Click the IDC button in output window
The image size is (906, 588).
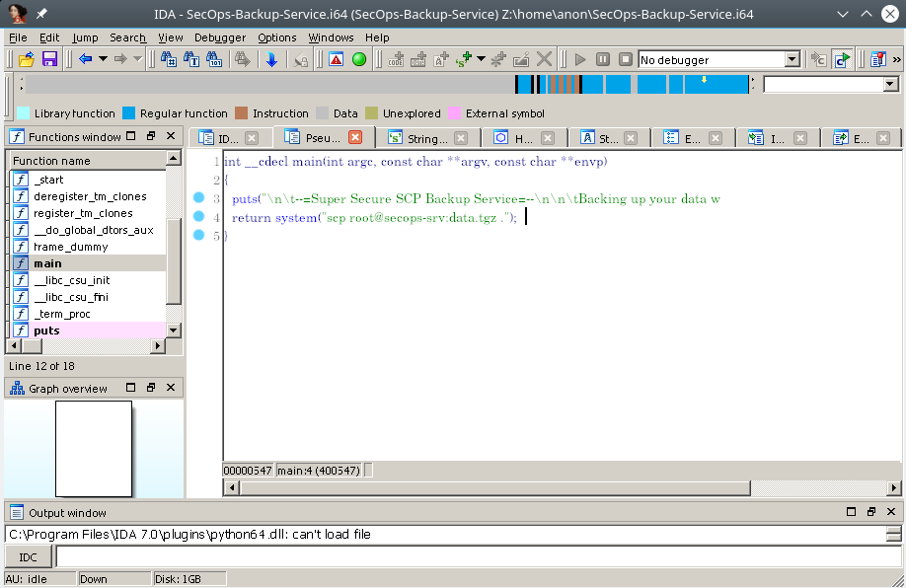[29, 557]
